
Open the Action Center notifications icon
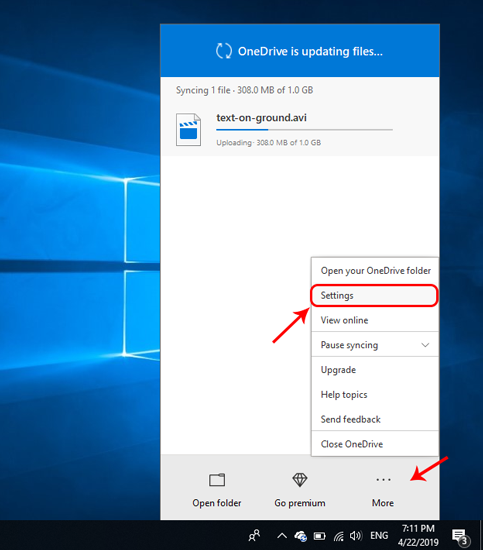pyautogui.click(x=460, y=537)
